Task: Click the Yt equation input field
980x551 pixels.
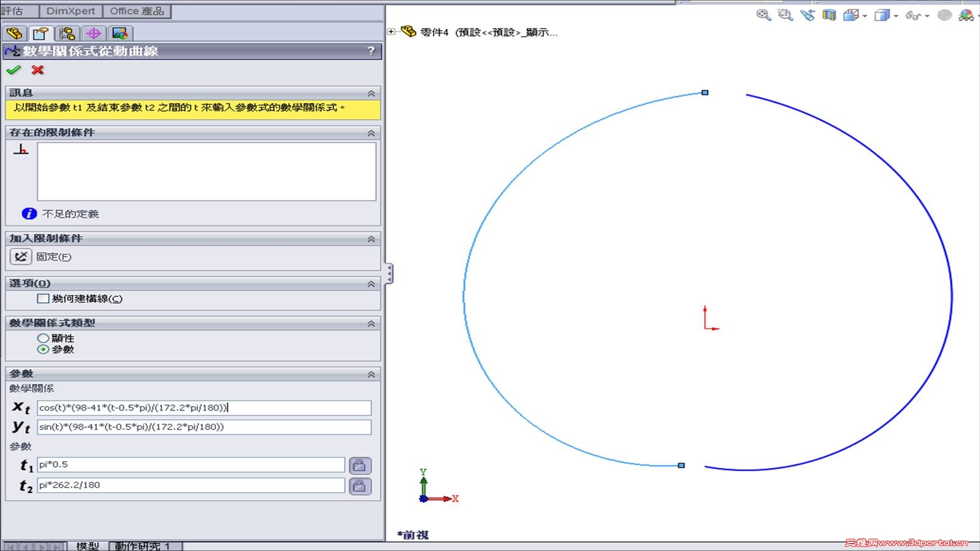Action: [204, 426]
